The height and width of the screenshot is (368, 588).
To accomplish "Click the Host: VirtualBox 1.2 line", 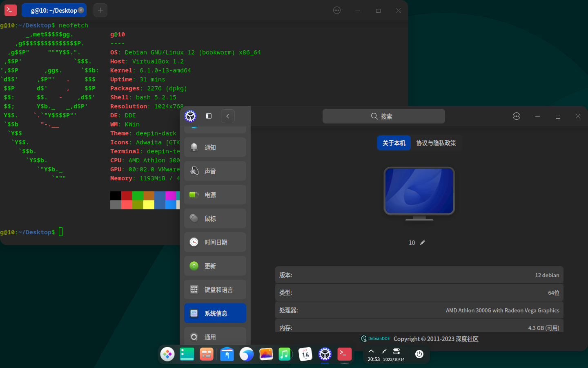I will tap(147, 61).
